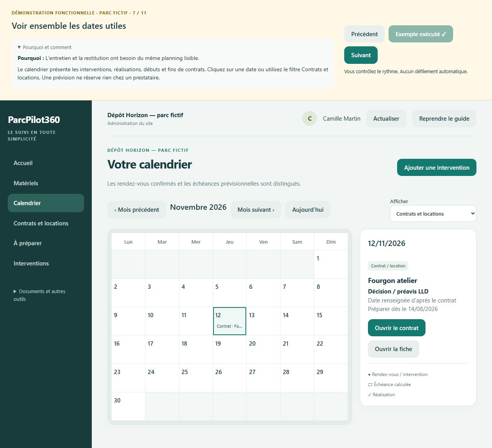
Task: Select day 19 in the calendar
Action: (x=229, y=350)
